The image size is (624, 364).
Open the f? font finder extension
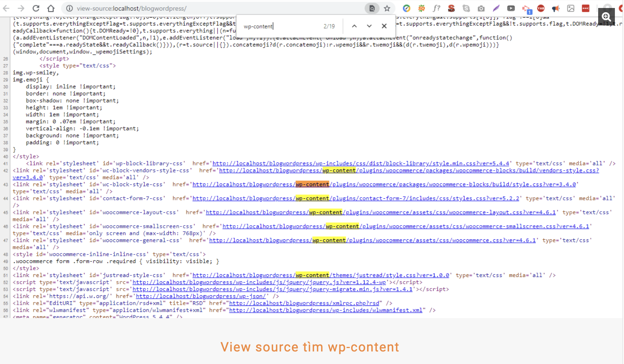(436, 8)
